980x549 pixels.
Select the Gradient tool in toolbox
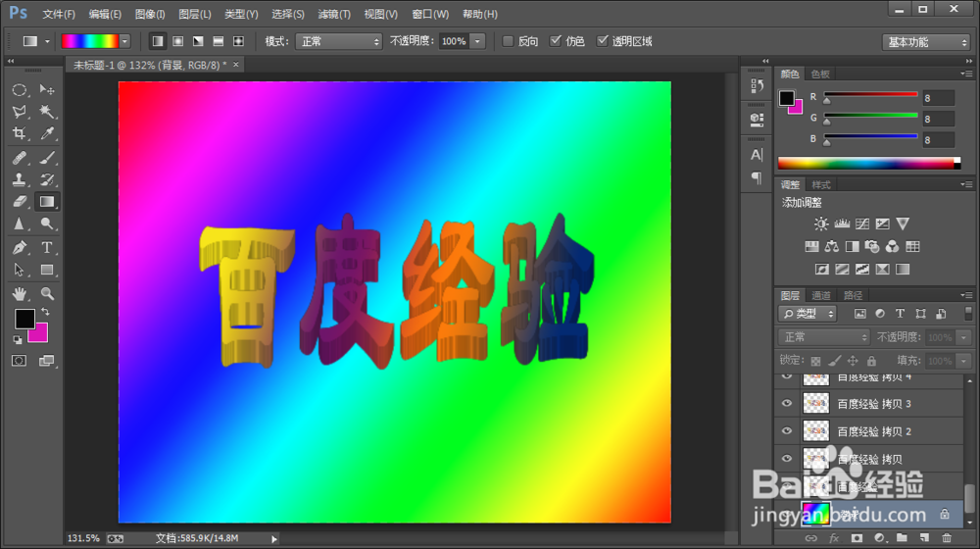point(47,201)
